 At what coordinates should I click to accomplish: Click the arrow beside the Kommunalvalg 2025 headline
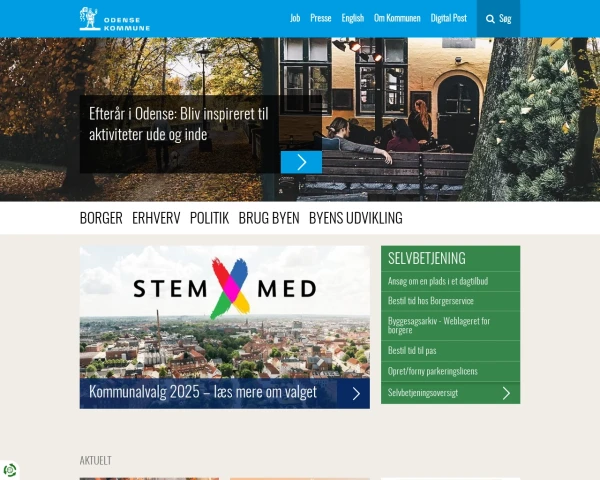coord(356,393)
